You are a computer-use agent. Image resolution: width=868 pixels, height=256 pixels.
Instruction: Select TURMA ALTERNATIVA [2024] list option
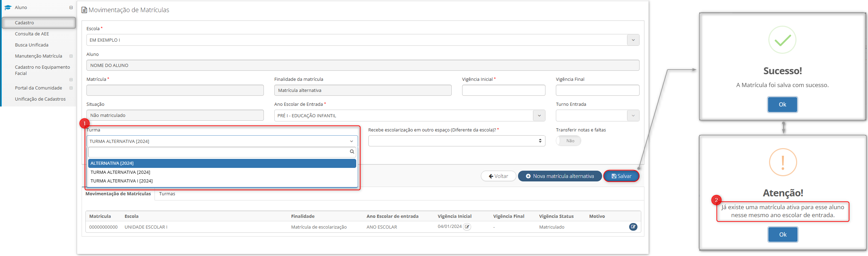222,172
